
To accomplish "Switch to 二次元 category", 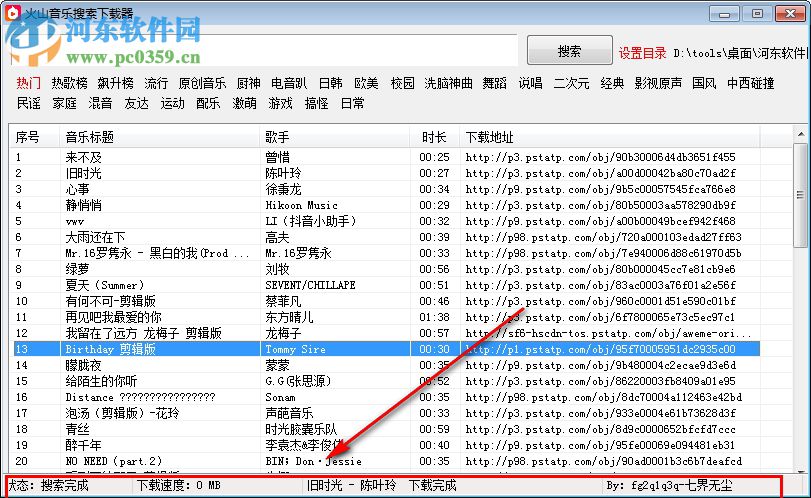I will click(x=572, y=83).
